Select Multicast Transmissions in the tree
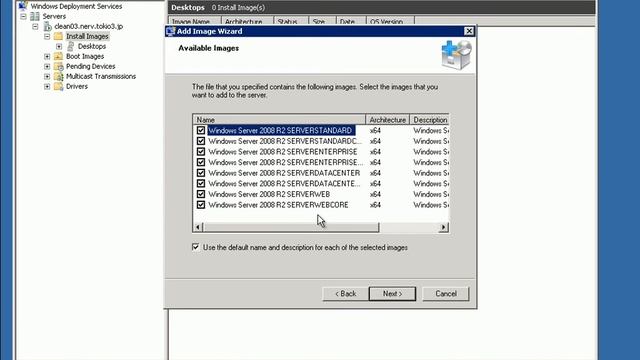This screenshot has height=360, width=640. pos(101,76)
